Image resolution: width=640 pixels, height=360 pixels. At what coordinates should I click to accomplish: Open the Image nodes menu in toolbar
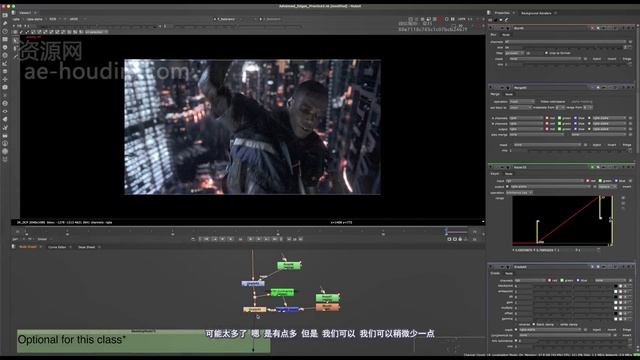click(5, 15)
